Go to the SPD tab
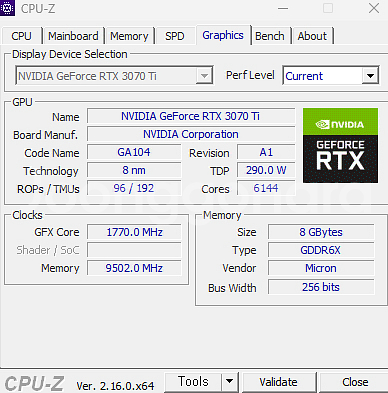 [x=175, y=36]
